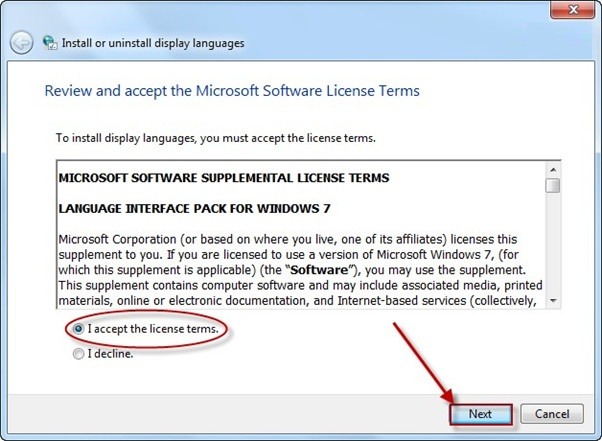Click the 'Install or uninstall display languages' title
This screenshot has height=441, width=602.
tap(153, 43)
